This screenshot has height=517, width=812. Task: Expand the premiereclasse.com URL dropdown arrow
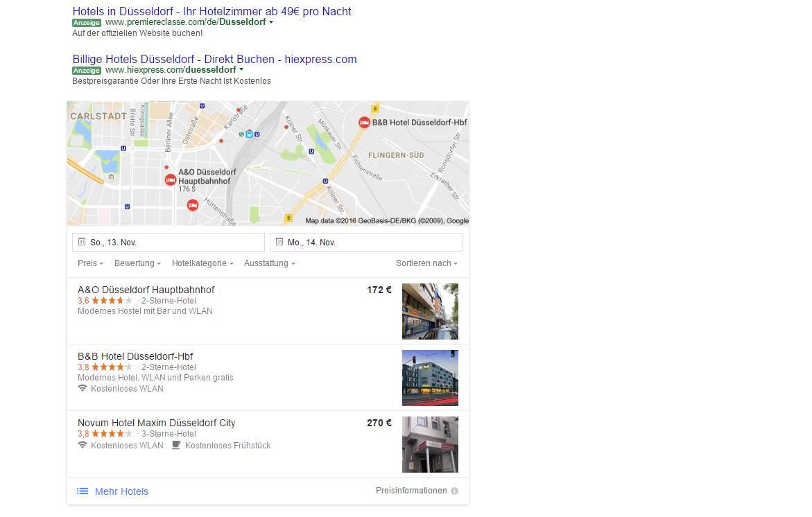271,22
